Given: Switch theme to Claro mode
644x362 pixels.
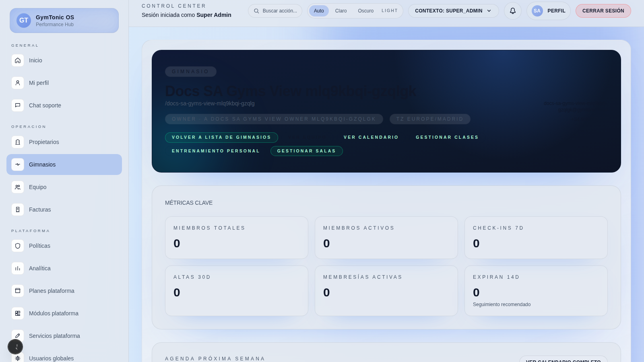Looking at the screenshot, I should (x=341, y=11).
